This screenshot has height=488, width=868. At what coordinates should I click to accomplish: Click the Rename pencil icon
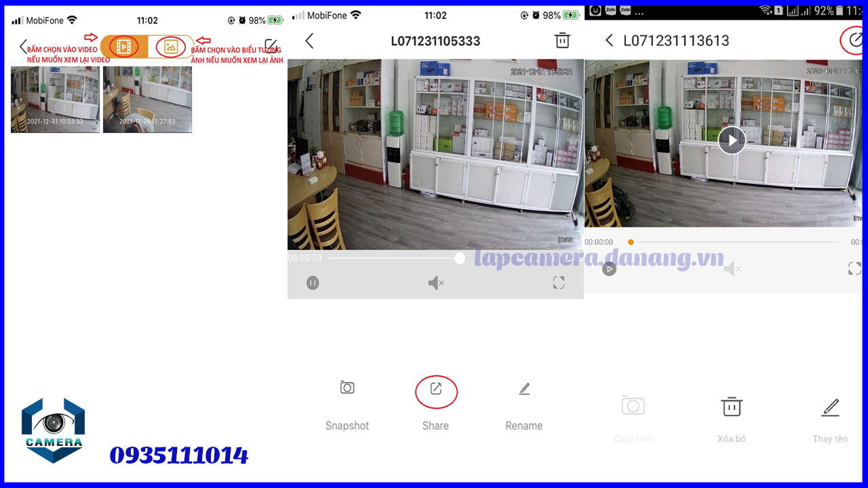coord(524,388)
